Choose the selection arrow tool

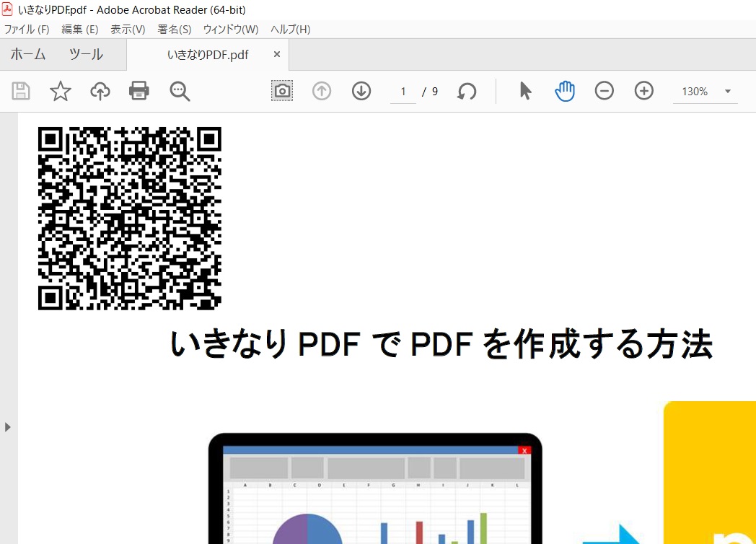526,91
